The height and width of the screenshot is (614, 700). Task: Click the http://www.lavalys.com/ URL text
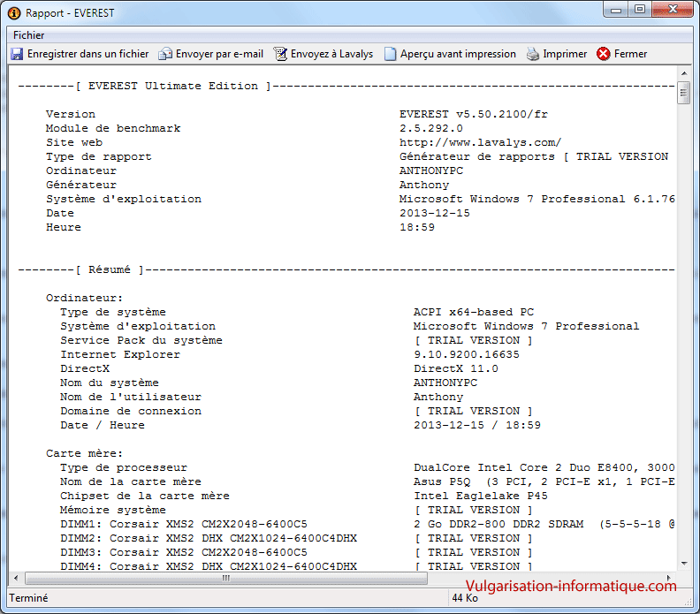[x=480, y=143]
